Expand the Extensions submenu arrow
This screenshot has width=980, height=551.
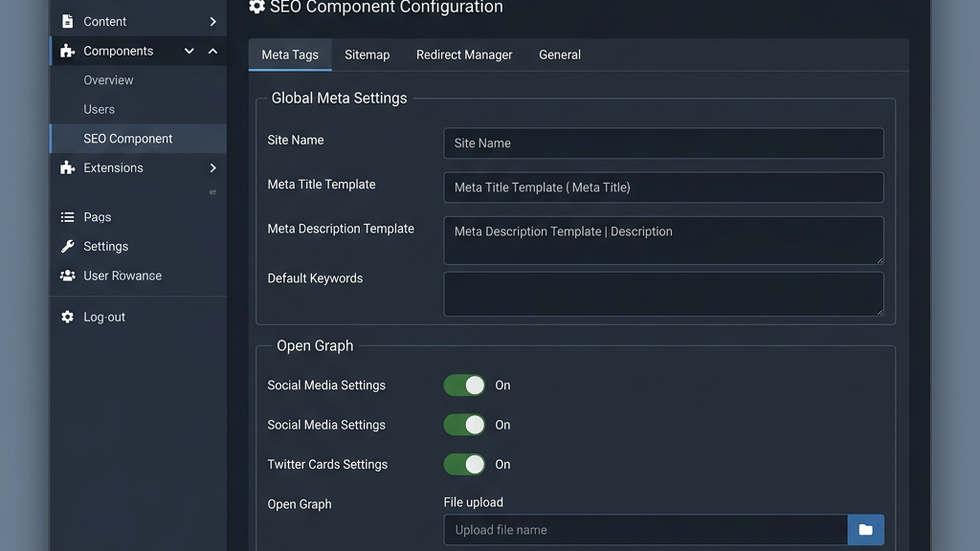212,167
